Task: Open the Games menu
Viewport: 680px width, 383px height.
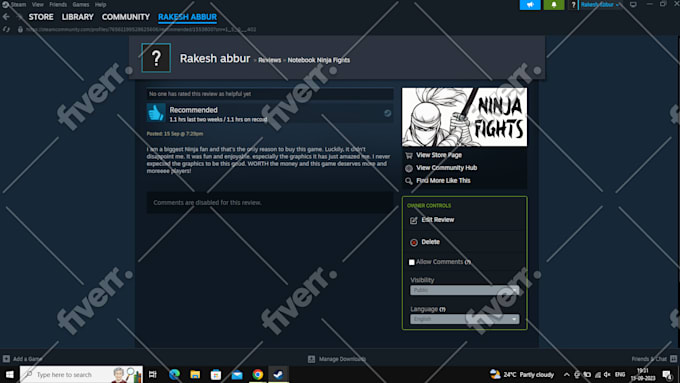Action: coord(81,4)
